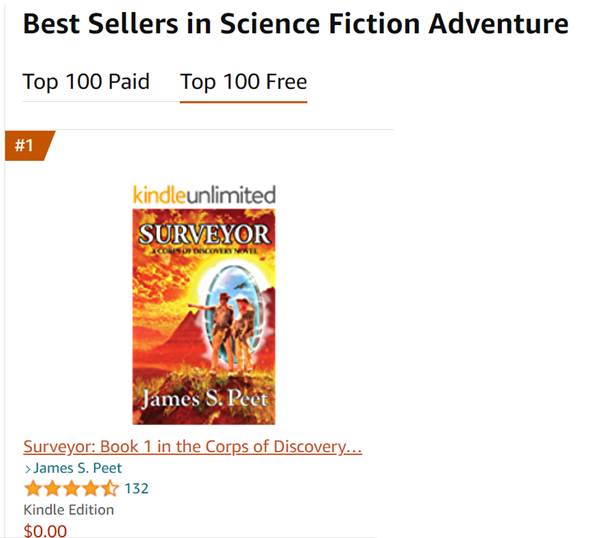Click the second star in the rating
Screen dimensions: 616x538
[x=52, y=489]
